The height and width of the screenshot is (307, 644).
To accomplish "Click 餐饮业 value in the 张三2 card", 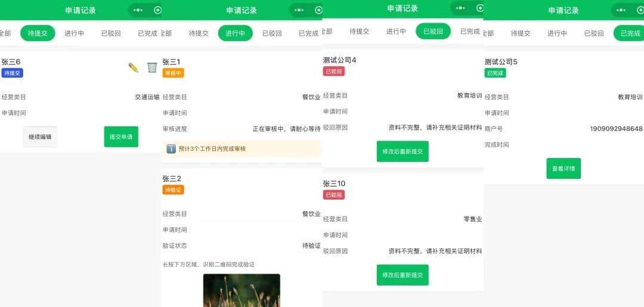I will pyautogui.click(x=311, y=214).
